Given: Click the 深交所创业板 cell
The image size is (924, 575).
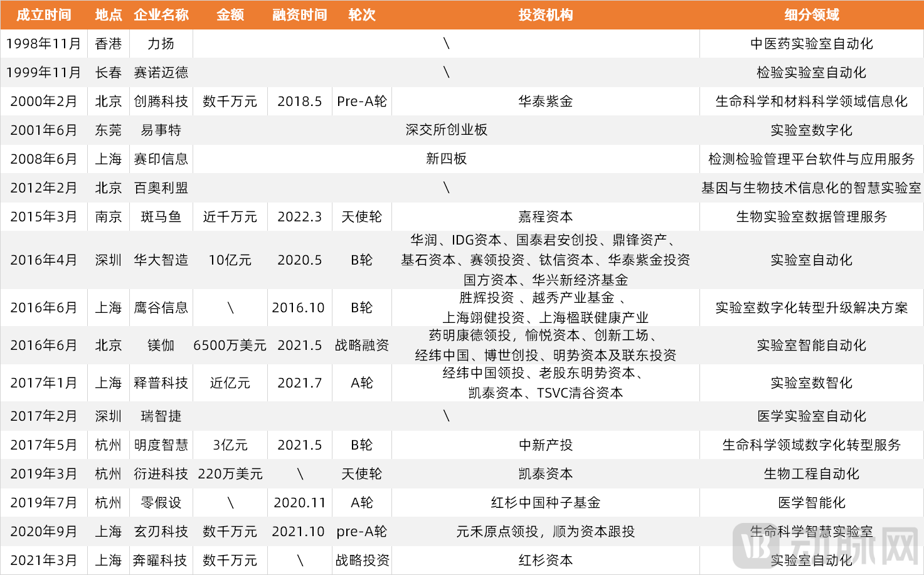Looking at the screenshot, I should click(x=446, y=130).
